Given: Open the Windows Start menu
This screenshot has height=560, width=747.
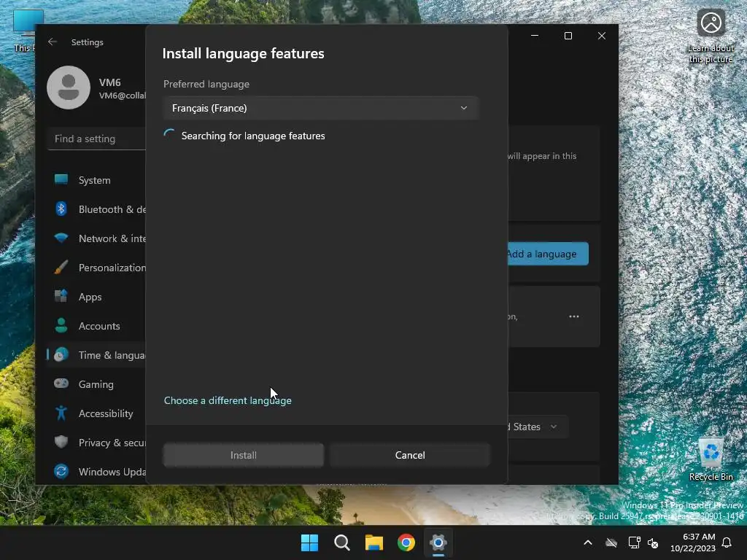Looking at the screenshot, I should [309, 542].
